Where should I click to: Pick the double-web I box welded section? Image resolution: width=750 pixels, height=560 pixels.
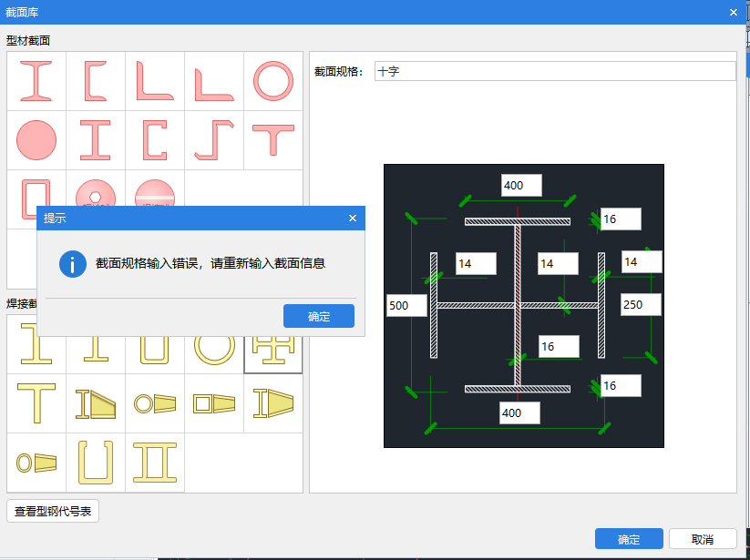[x=155, y=463]
